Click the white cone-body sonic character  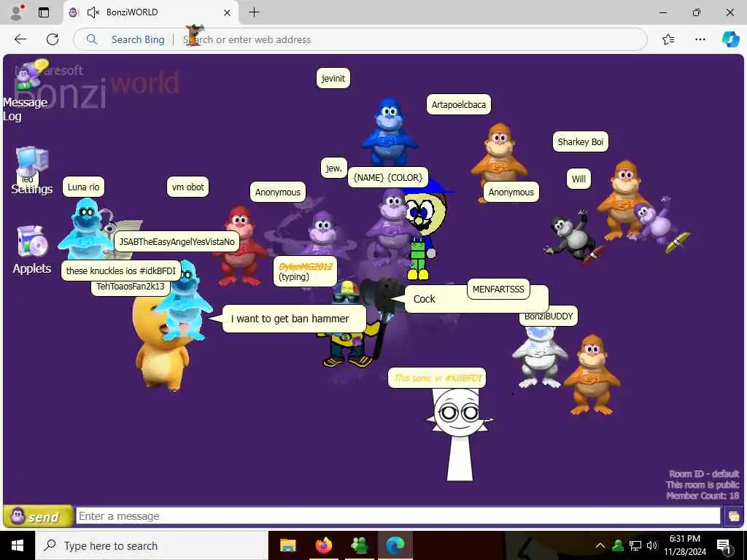460,435
